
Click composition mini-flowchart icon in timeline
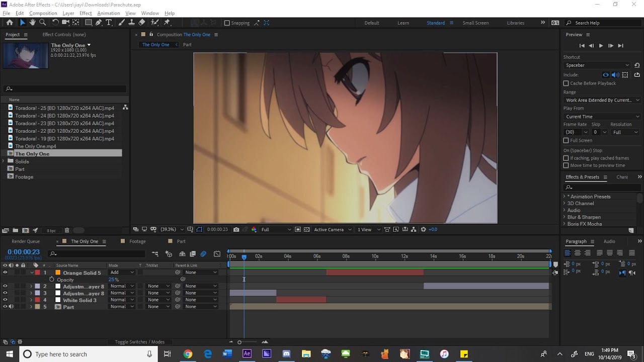pos(155,254)
